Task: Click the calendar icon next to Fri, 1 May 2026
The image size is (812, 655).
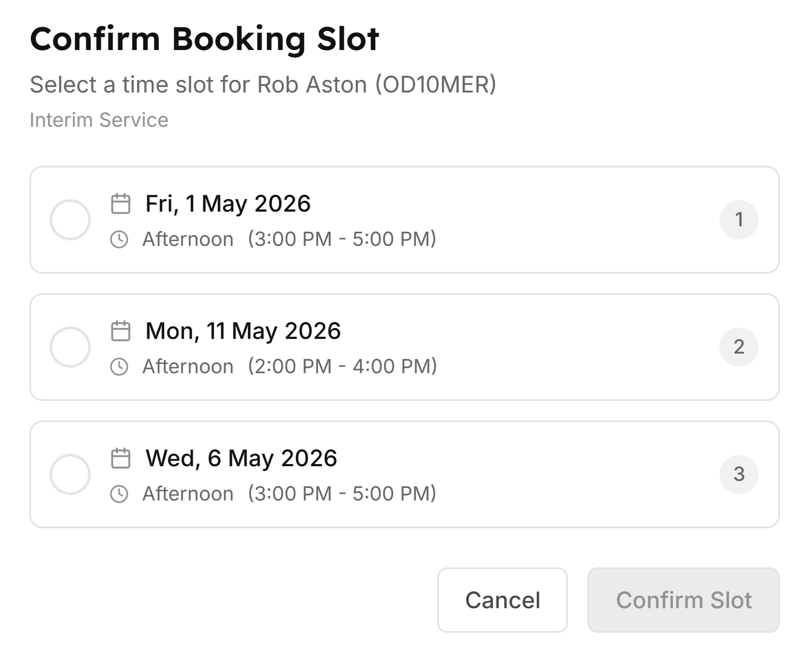Action: 120,204
